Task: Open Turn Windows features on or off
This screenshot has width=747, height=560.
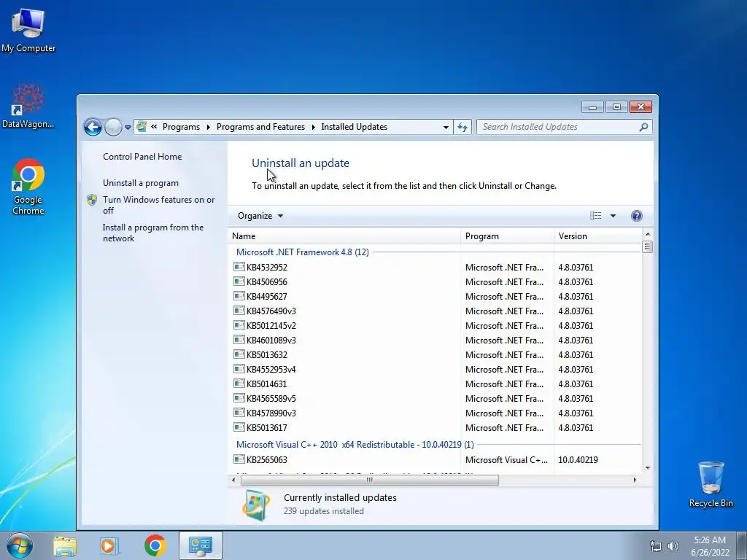Action: tap(158, 205)
